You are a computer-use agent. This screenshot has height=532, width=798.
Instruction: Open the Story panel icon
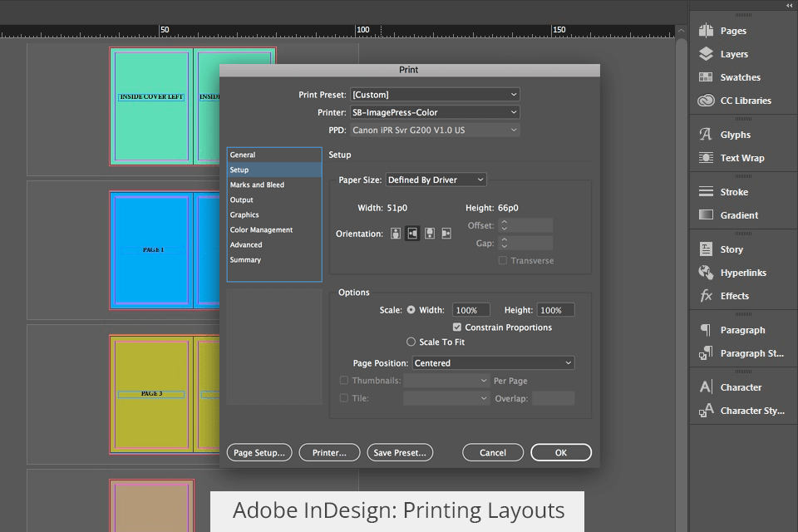(x=706, y=249)
